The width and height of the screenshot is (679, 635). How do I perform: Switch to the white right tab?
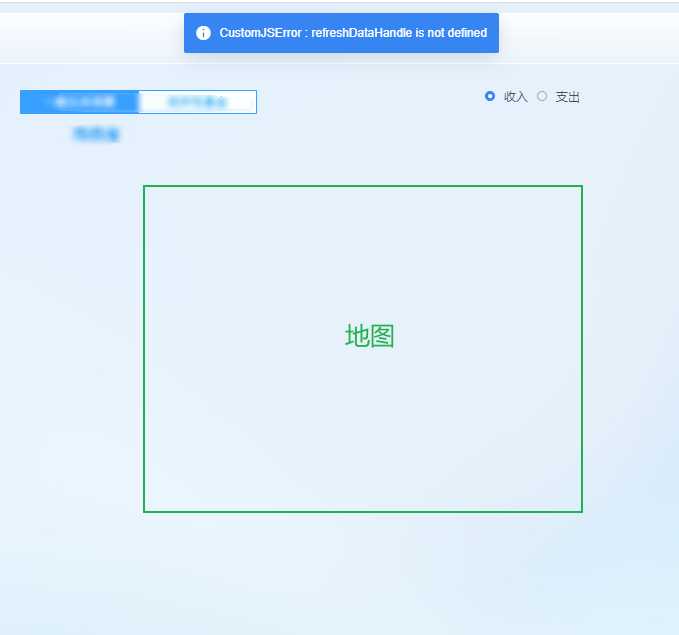[x=197, y=102]
